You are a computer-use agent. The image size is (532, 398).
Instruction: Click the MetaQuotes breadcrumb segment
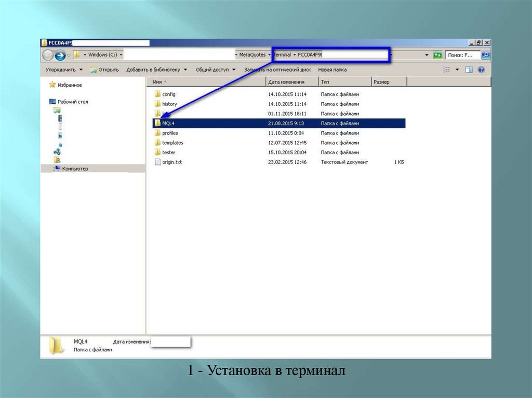pyautogui.click(x=252, y=54)
